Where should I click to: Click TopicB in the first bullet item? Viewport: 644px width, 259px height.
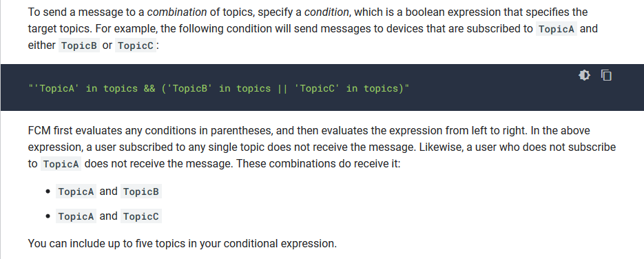point(141,191)
